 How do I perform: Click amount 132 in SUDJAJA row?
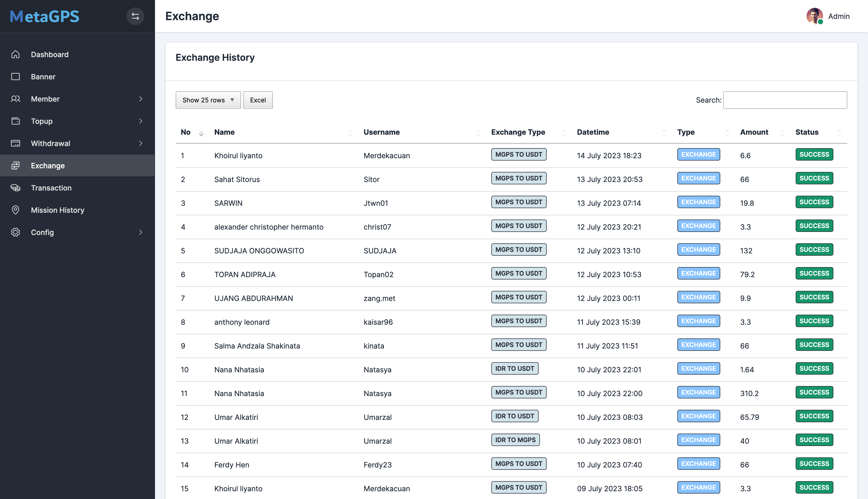click(x=746, y=251)
